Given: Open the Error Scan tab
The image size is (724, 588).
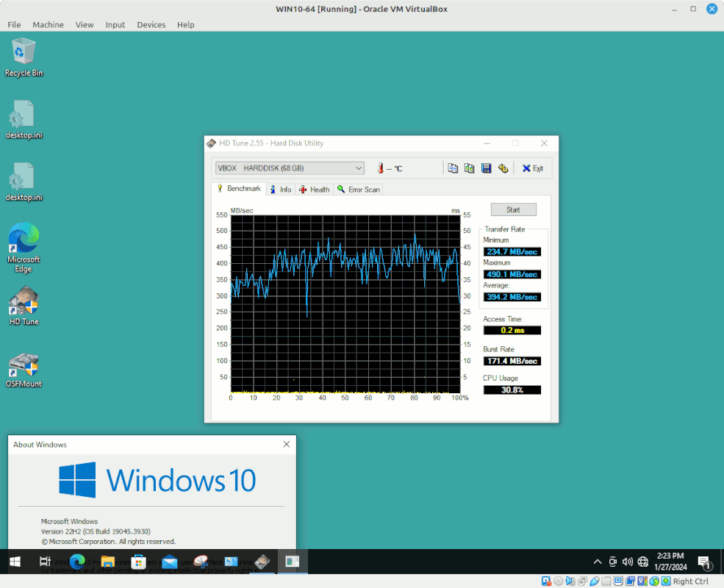Looking at the screenshot, I should tap(358, 190).
